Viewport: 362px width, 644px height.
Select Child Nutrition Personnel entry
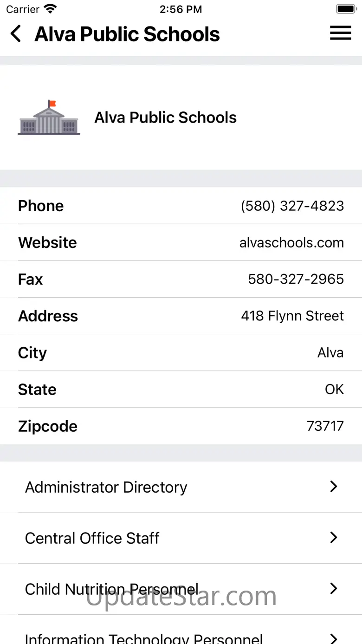(x=181, y=589)
